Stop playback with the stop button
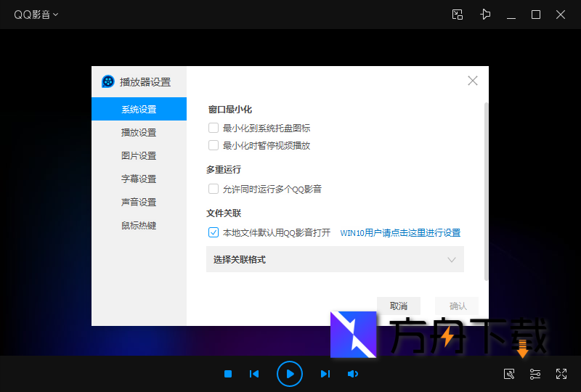 click(x=228, y=374)
